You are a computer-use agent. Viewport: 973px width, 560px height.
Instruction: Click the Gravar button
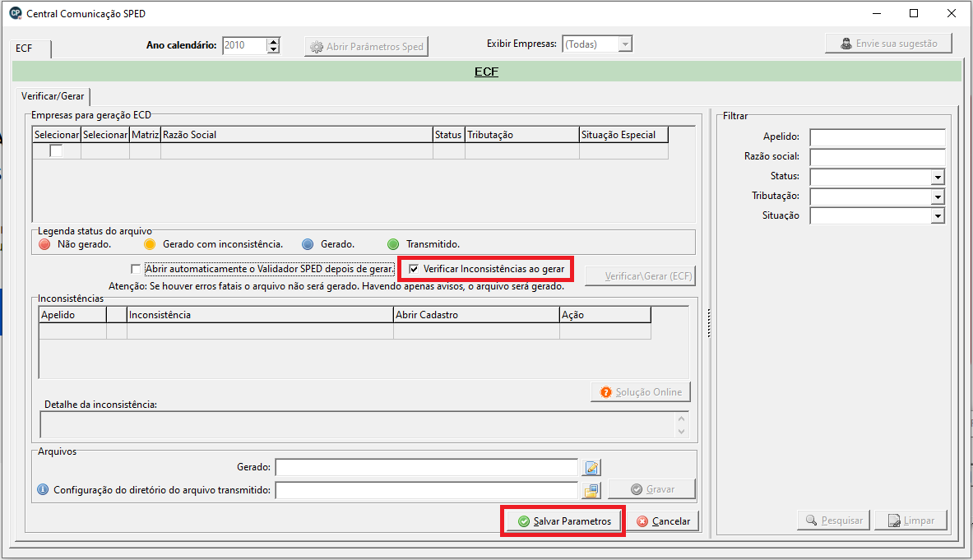tap(651, 489)
